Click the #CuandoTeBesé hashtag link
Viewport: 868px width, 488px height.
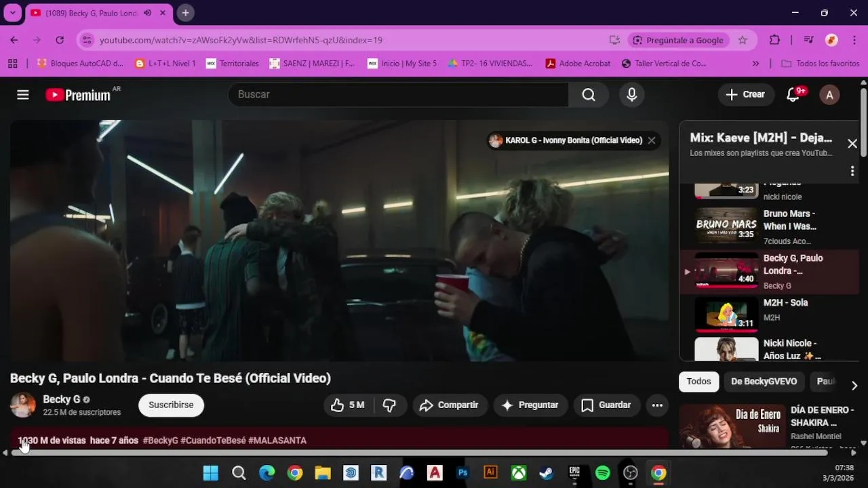(x=214, y=441)
